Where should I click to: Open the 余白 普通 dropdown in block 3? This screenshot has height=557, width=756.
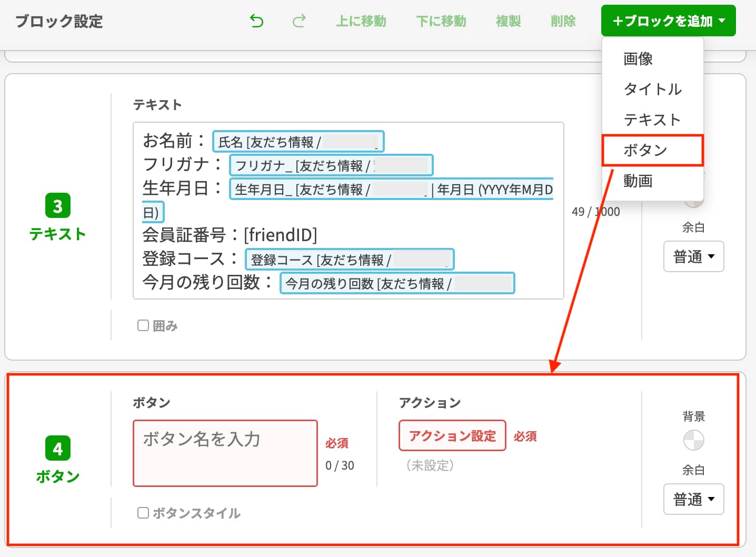[693, 256]
